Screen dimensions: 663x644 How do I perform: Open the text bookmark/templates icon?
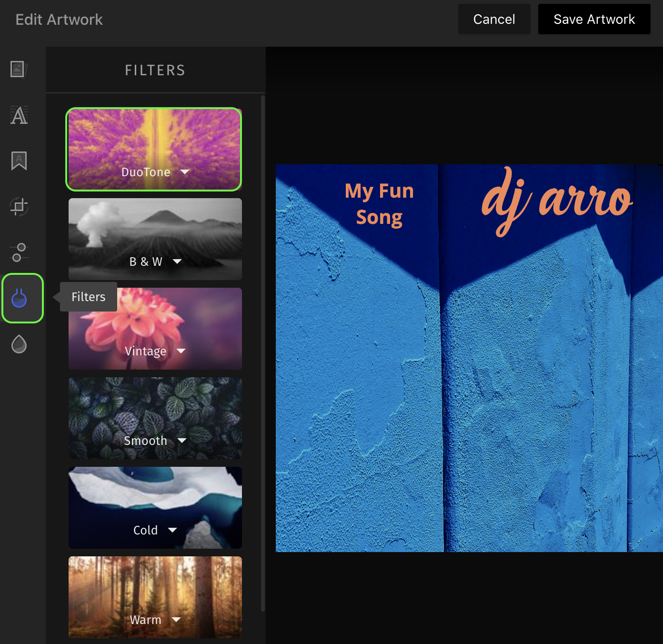pos(19,161)
